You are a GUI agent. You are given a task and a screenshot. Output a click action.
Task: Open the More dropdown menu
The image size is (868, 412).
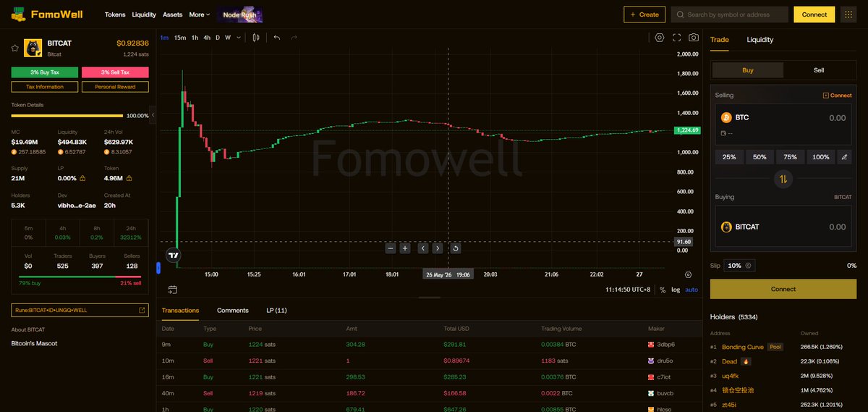click(199, 14)
